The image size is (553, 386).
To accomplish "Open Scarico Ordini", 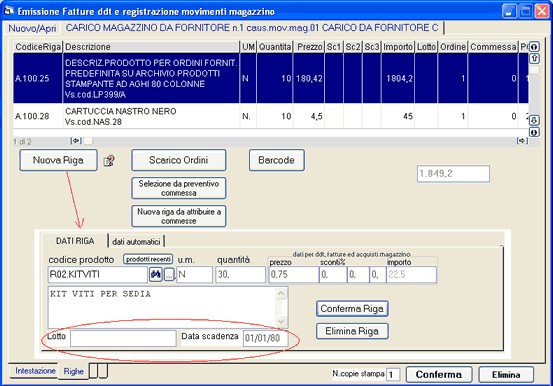I will click(178, 160).
